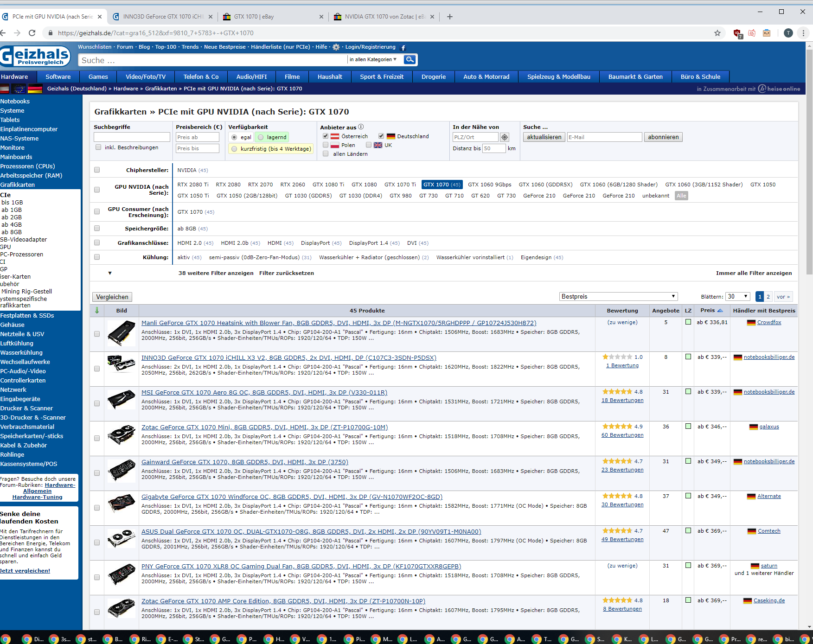Open the Blättern 30 per-page dropdown
This screenshot has height=644, width=813.
coord(738,296)
